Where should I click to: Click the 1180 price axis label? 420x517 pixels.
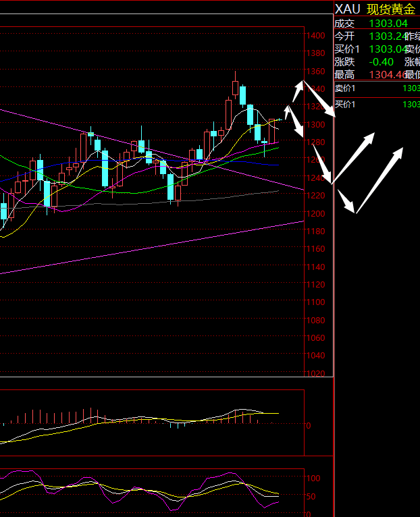[316, 231]
